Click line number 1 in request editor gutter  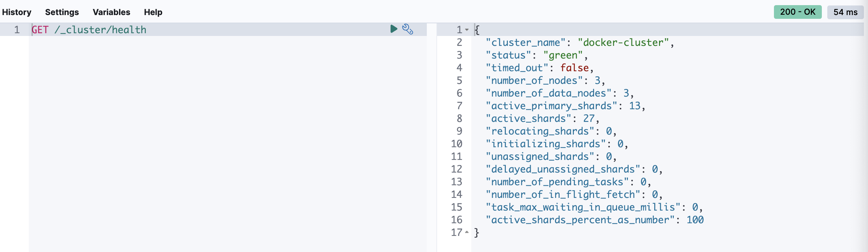17,30
